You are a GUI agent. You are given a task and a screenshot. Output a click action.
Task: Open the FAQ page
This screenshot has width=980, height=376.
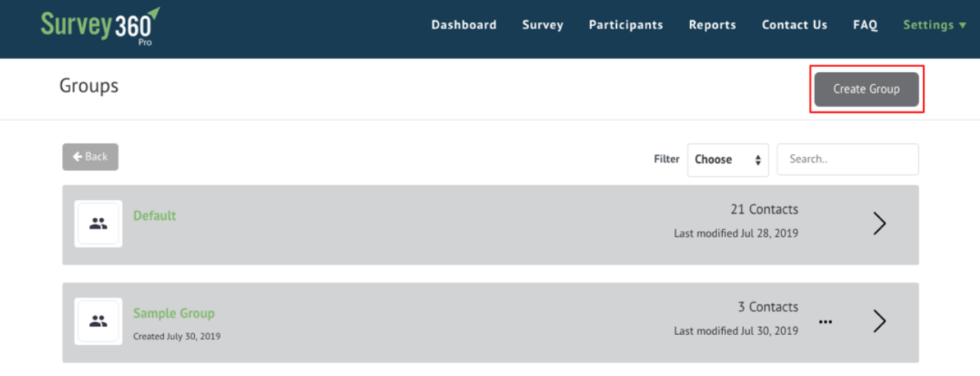[865, 25]
